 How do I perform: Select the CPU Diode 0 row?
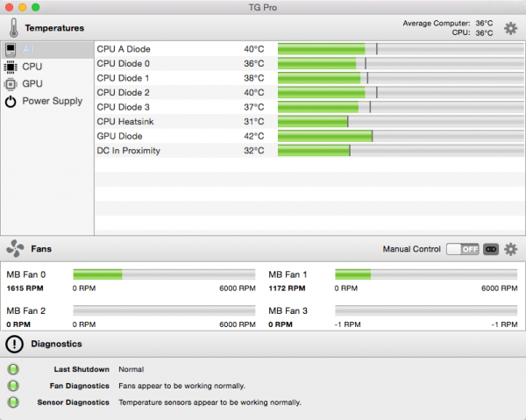tap(309, 63)
